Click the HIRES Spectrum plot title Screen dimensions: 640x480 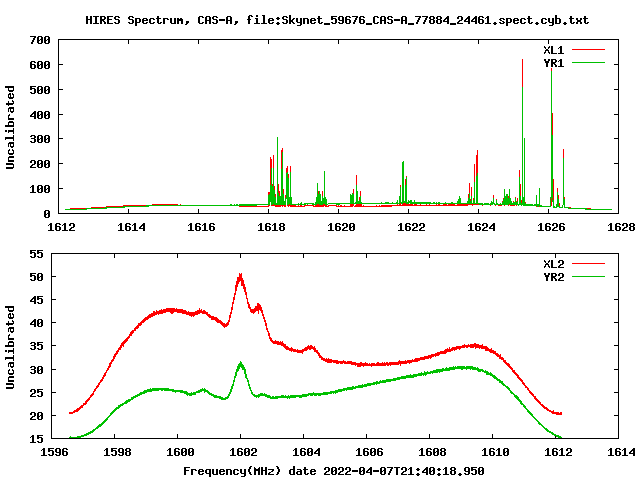337,20
